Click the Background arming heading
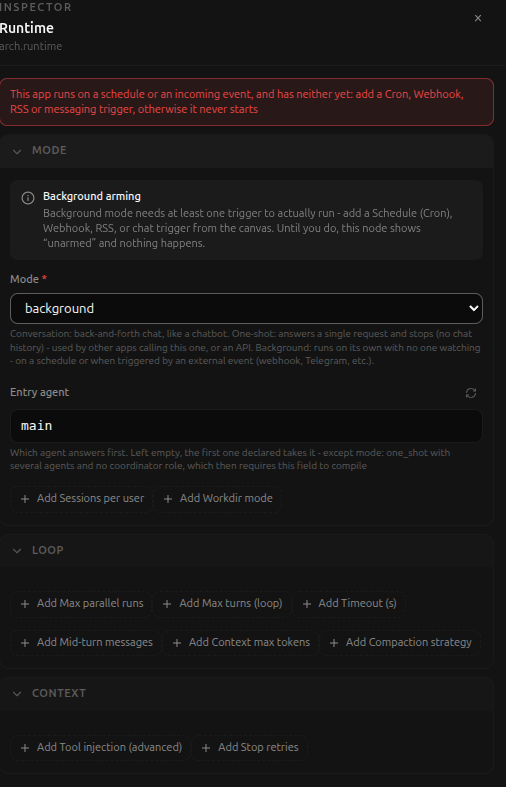This screenshot has height=787, width=506. pyautogui.click(x=92, y=196)
